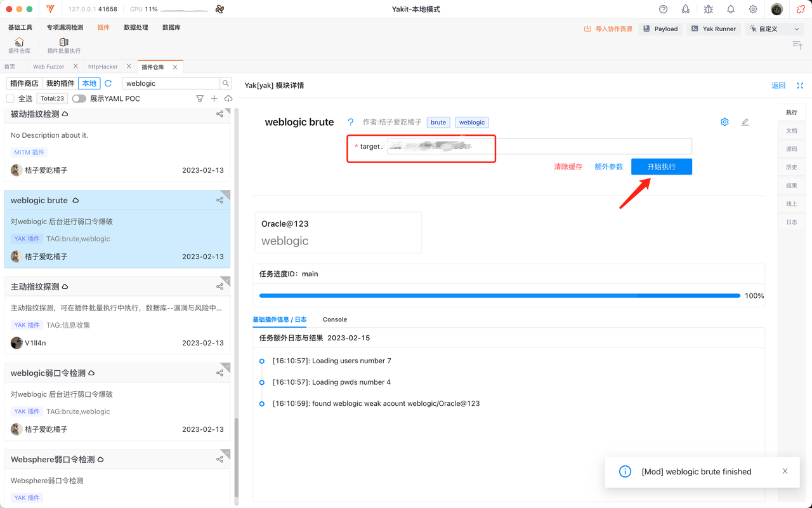Add a new plugin with plus icon
Screen dimensions: 812x508
[214, 98]
